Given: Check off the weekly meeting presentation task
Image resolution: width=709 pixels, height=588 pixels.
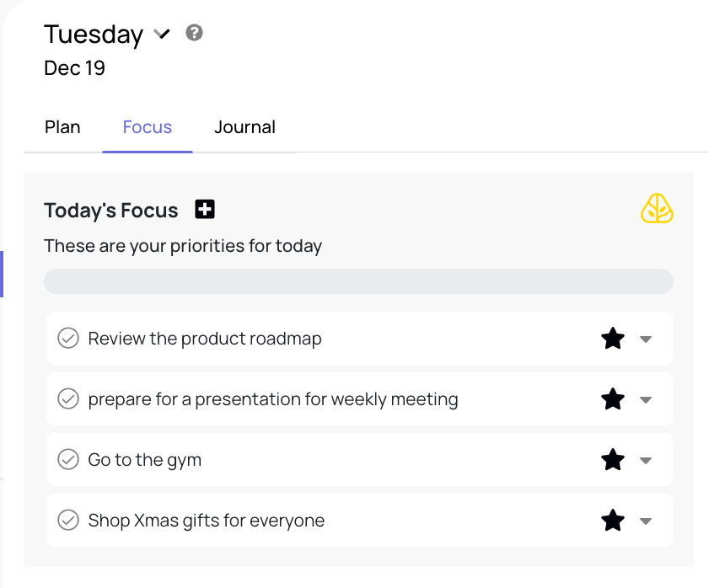Looking at the screenshot, I should point(67,399).
